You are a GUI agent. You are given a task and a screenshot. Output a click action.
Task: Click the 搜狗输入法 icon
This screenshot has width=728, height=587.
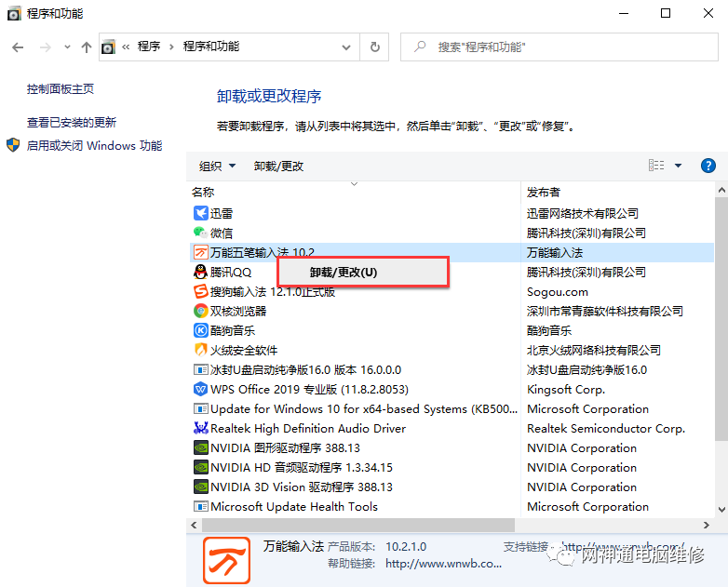[x=200, y=291]
